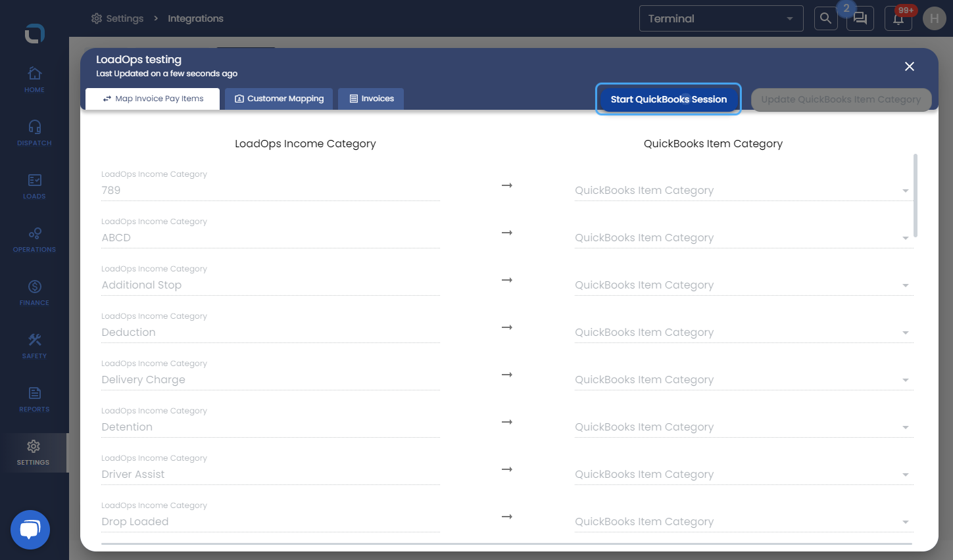
Task: Switch to Map Invoice Pay Items tab
Action: [153, 99]
